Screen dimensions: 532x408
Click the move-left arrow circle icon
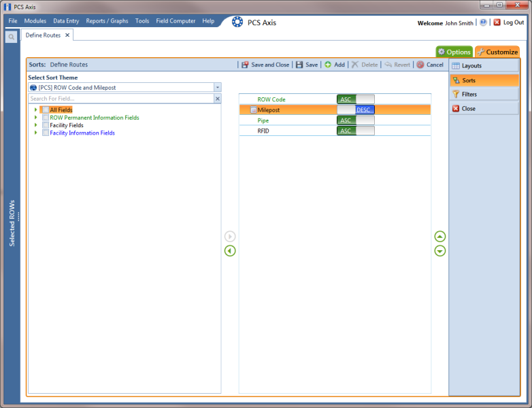pyautogui.click(x=230, y=251)
